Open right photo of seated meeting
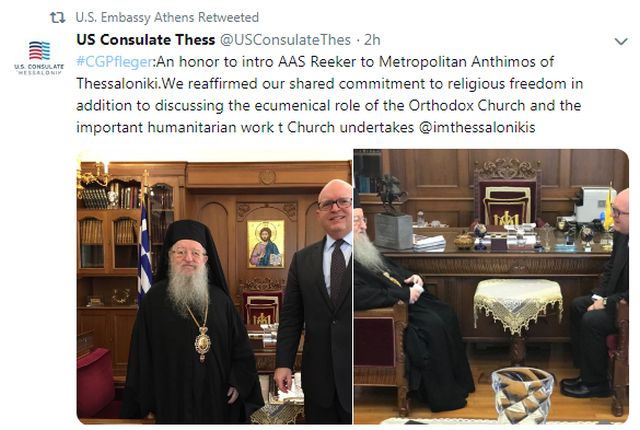Screen dimensions: 640x430 point(491,287)
